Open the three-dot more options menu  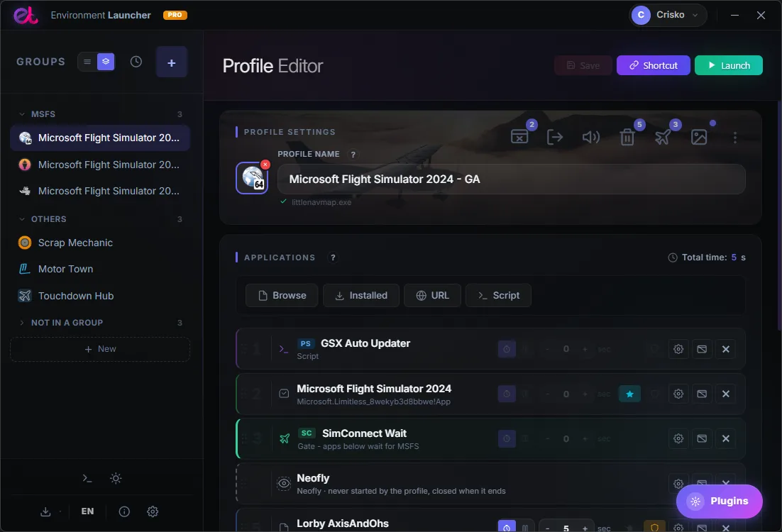coord(734,138)
